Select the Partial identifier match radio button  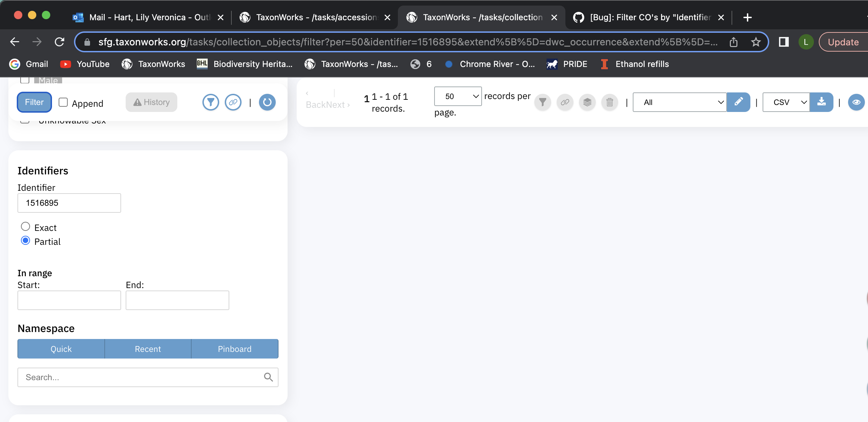tap(25, 241)
